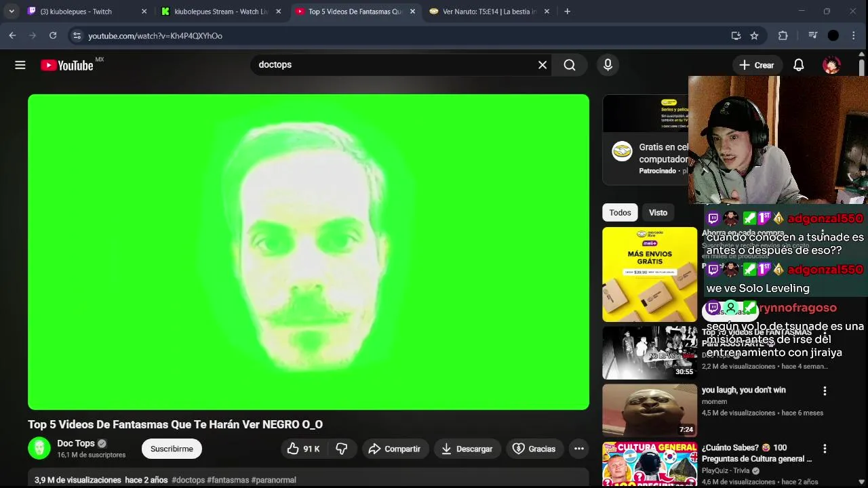Screen dimensions: 868x488
Task: Open more actions three-dot menu under video
Action: pos(578,449)
